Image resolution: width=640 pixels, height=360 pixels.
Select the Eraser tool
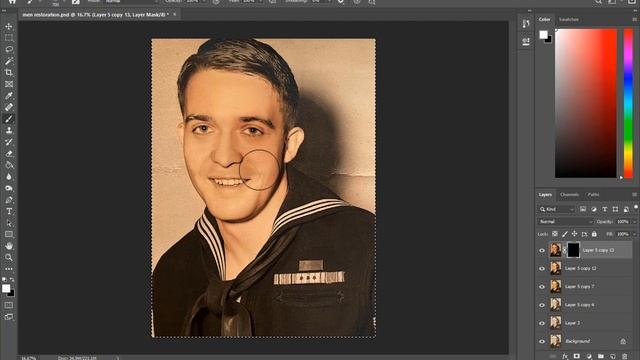pos(9,153)
